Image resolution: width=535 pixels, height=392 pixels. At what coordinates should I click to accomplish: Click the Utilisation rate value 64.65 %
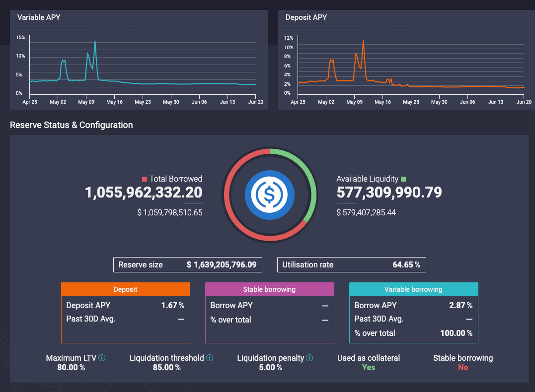tap(406, 265)
